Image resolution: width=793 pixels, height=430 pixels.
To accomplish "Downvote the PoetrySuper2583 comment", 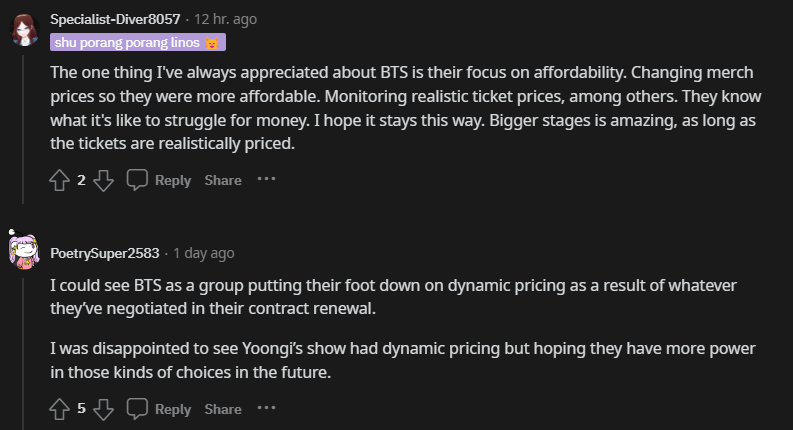I will pos(104,409).
